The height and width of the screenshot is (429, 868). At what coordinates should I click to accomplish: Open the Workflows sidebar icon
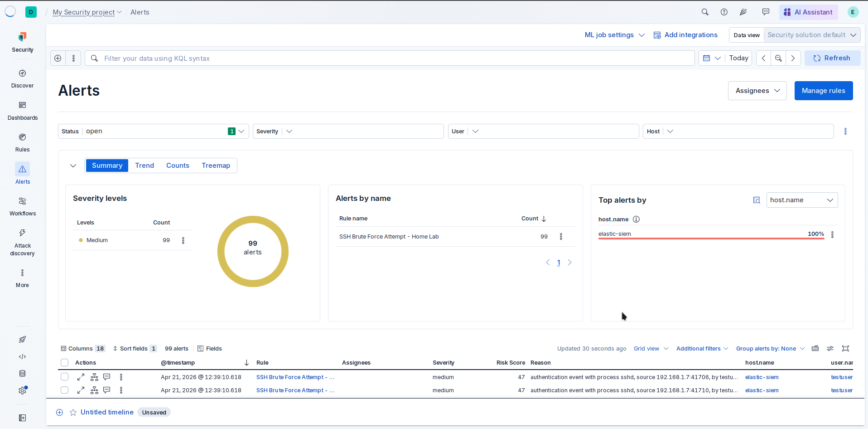[22, 201]
